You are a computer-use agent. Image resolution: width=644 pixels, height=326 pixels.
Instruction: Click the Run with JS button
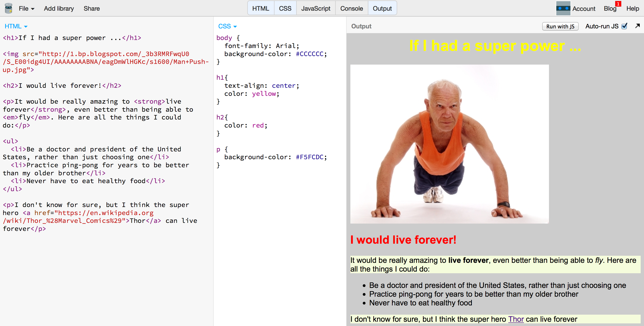pyautogui.click(x=560, y=26)
